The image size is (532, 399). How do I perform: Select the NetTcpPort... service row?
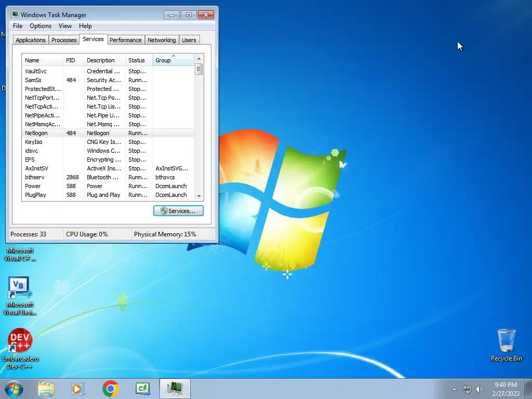click(108, 98)
